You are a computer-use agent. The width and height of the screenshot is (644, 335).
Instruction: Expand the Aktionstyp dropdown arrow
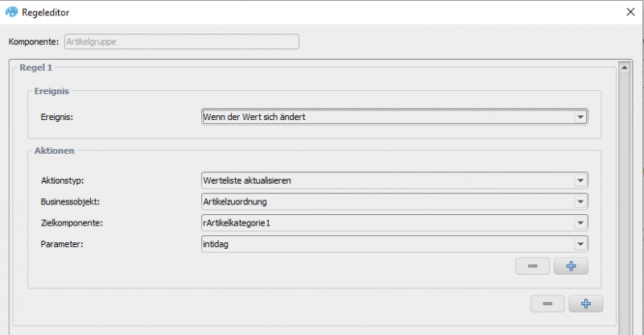[580, 180]
